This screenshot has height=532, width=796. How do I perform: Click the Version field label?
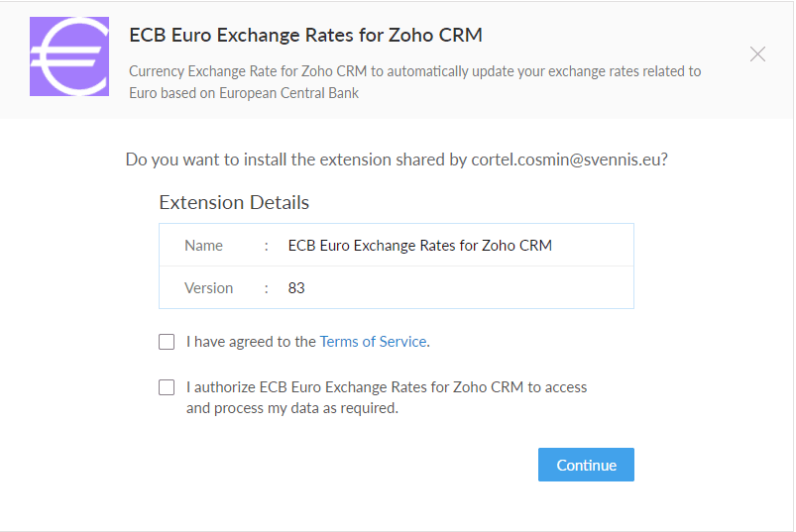(208, 288)
